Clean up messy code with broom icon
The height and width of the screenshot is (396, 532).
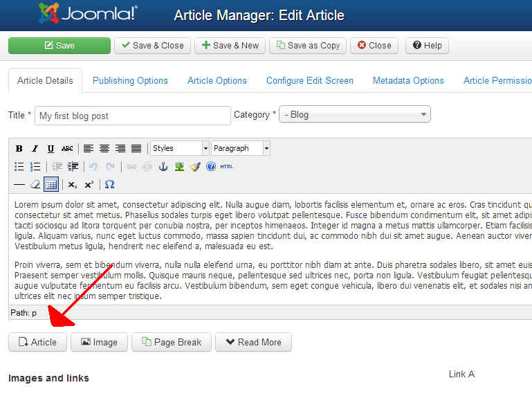(x=195, y=166)
